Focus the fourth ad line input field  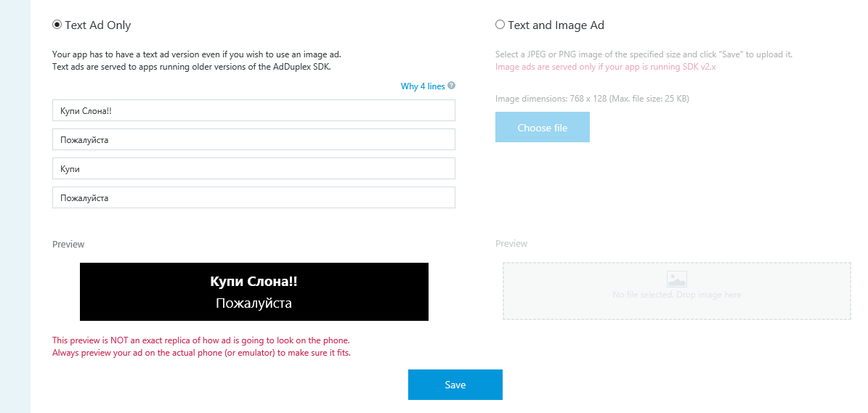pyautogui.click(x=253, y=197)
